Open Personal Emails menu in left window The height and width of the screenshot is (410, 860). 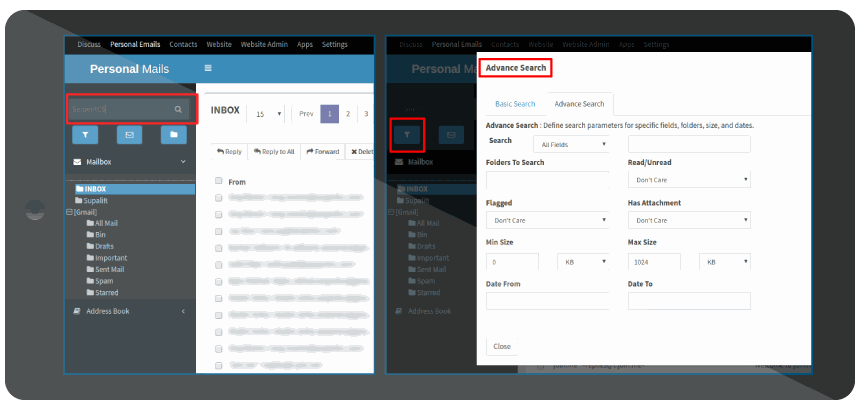coord(135,44)
